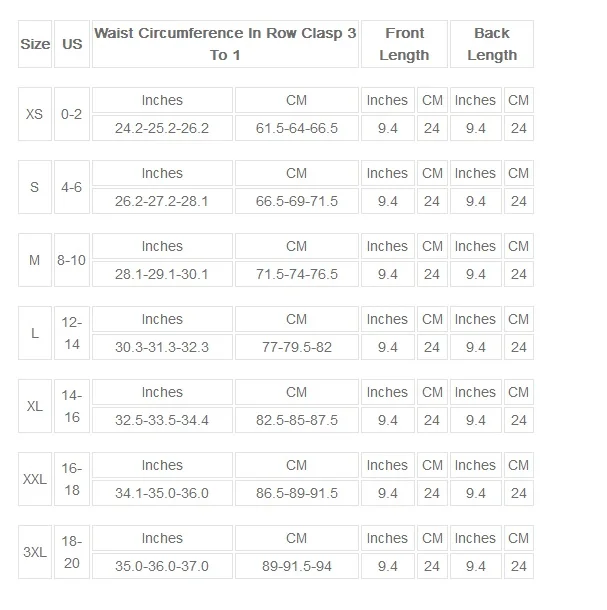Select the 18-20 US size cell
This screenshot has height=610, width=607.
[x=72, y=552]
